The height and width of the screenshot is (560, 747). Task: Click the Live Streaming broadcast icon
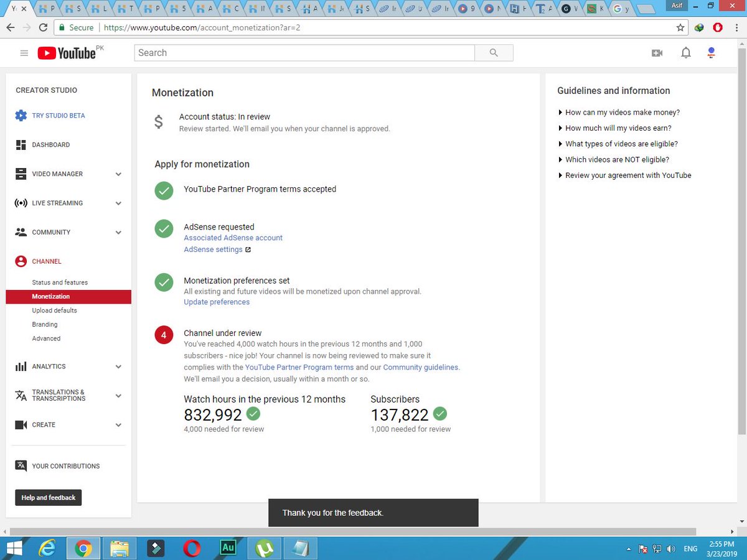tap(21, 203)
